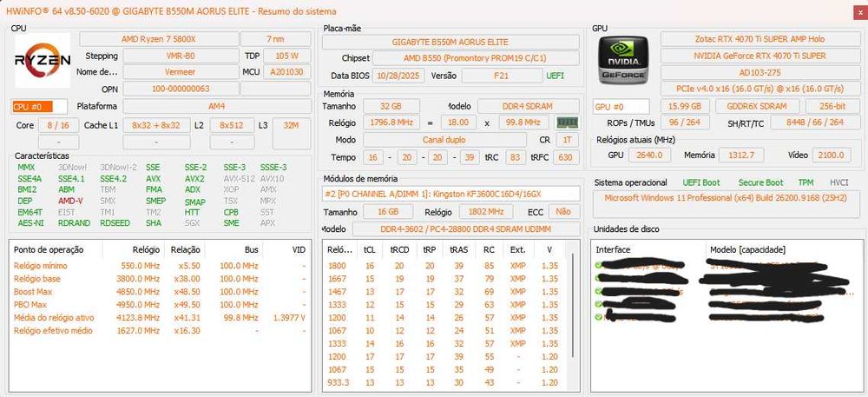Open the GPU #0 selector dropdown
The width and height of the screenshot is (868, 397).
coord(621,106)
